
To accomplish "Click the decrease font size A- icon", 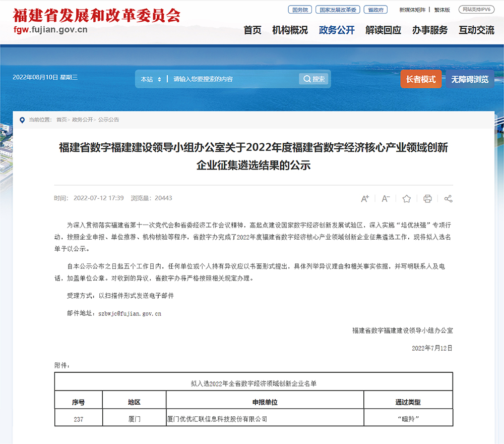I will pos(386,198).
